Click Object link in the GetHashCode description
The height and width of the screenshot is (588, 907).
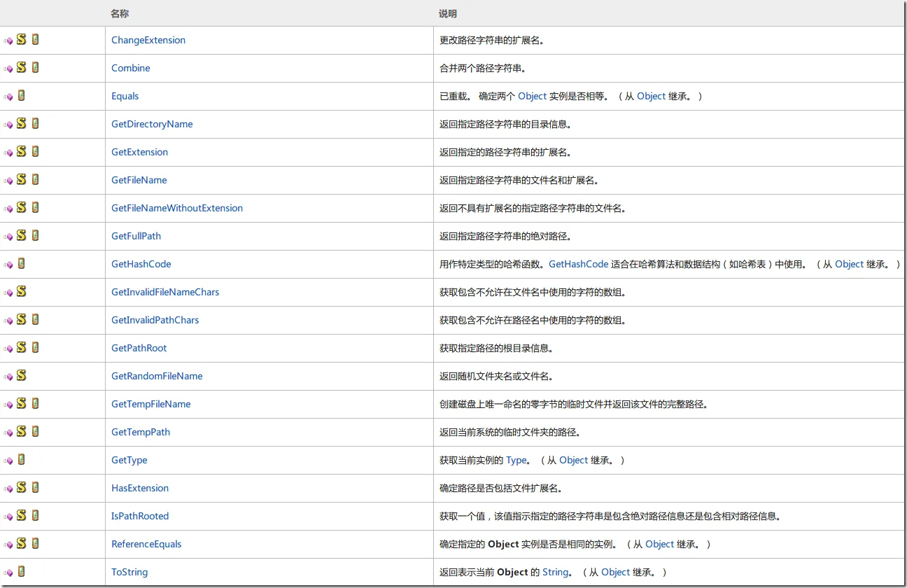click(850, 264)
